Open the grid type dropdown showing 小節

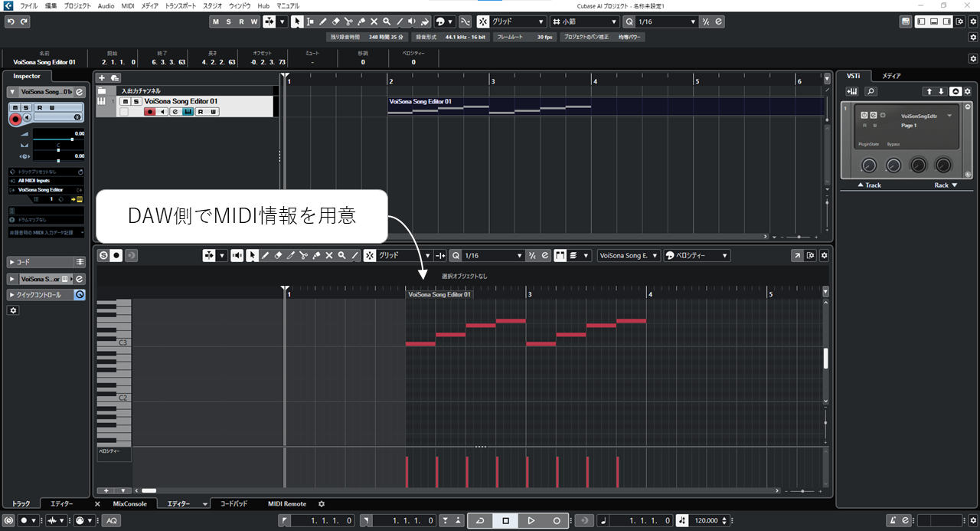pos(585,21)
